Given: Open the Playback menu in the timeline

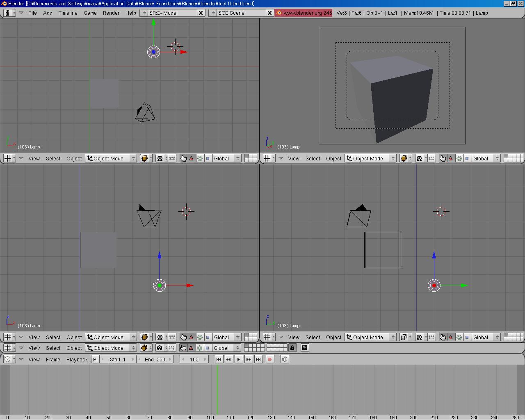Looking at the screenshot, I should tap(77, 359).
